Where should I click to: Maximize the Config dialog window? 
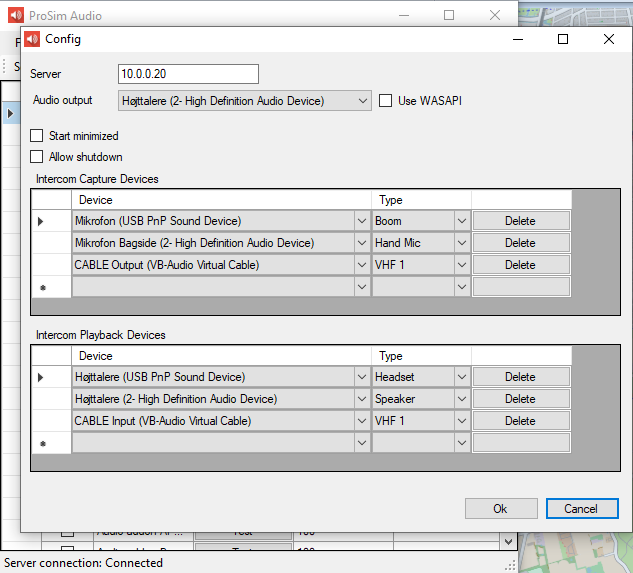click(563, 39)
